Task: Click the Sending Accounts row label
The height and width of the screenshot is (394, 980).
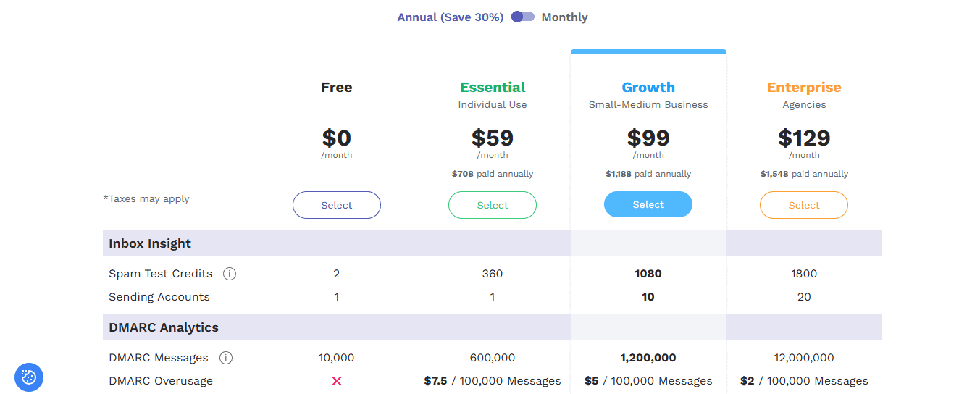Action: click(x=159, y=297)
